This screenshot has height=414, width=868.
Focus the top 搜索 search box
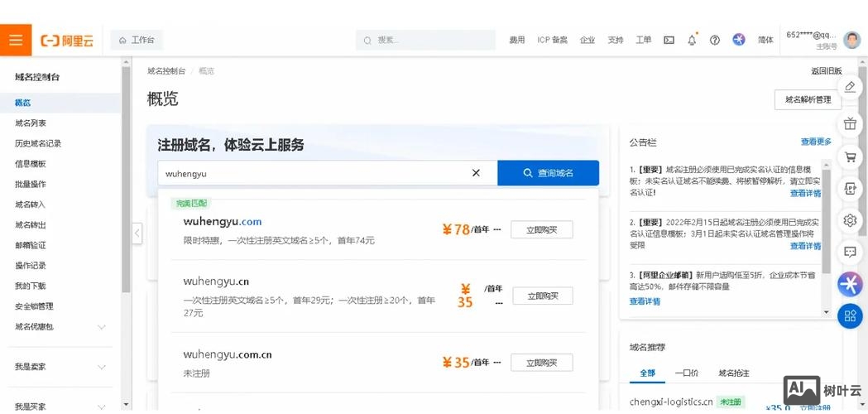[x=425, y=41]
